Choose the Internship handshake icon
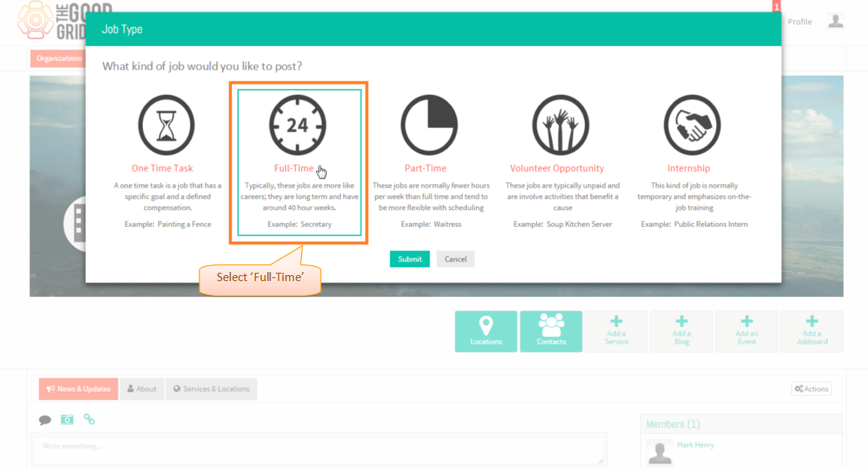Viewport: 868px width, 468px height. tap(692, 125)
